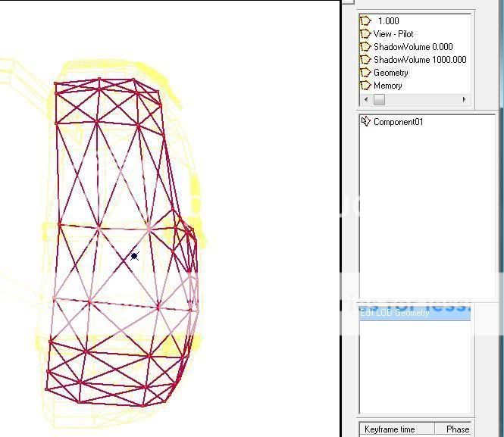Screen dimensions: 504x437
Task: Click top-left corner vertex of red mesh
Action: tap(56, 83)
